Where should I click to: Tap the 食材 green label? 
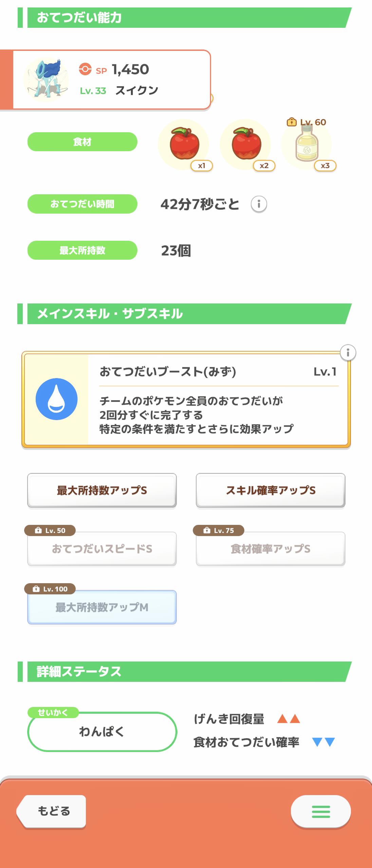[82, 142]
